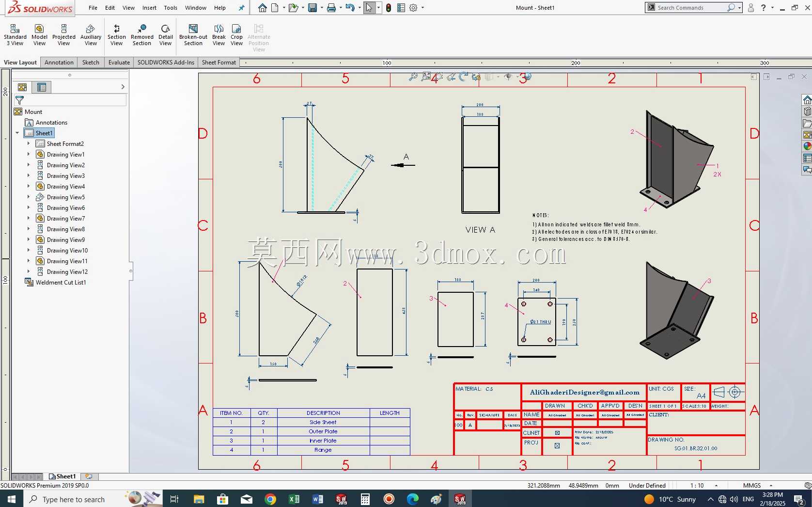This screenshot has width=812, height=507.
Task: Open the File menu
Action: [93, 8]
